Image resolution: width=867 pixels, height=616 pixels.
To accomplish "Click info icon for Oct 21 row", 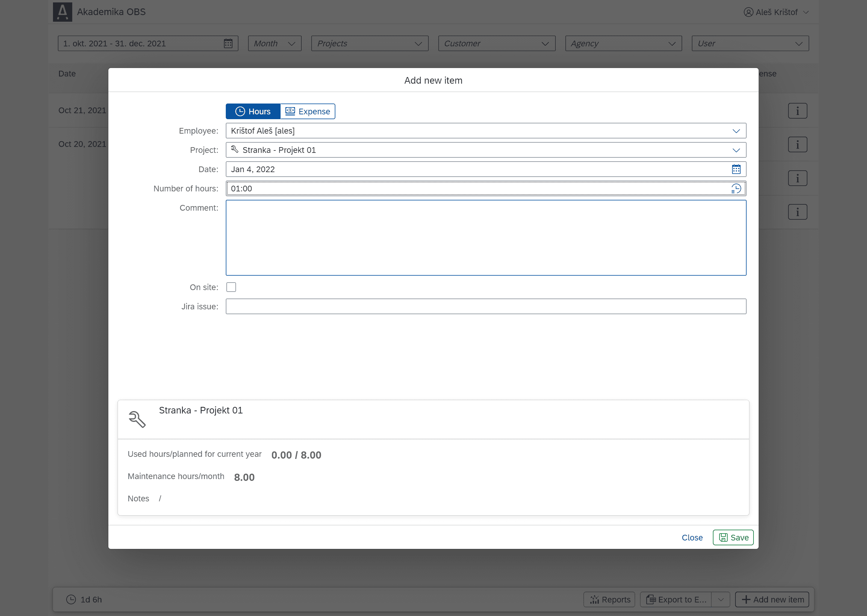I will 797,111.
